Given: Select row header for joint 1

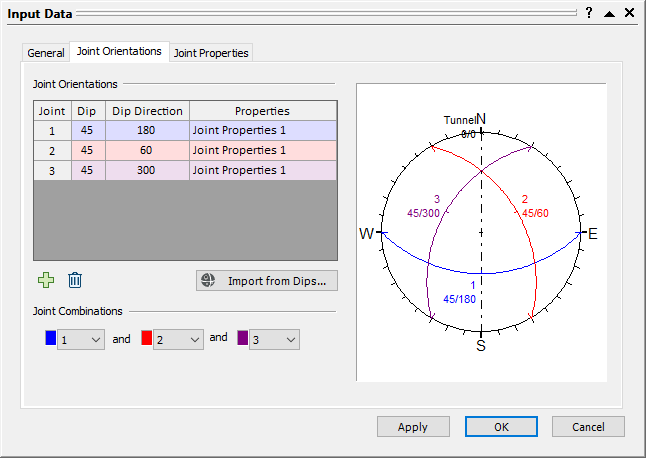Looking at the screenshot, I should pyautogui.click(x=52, y=131).
